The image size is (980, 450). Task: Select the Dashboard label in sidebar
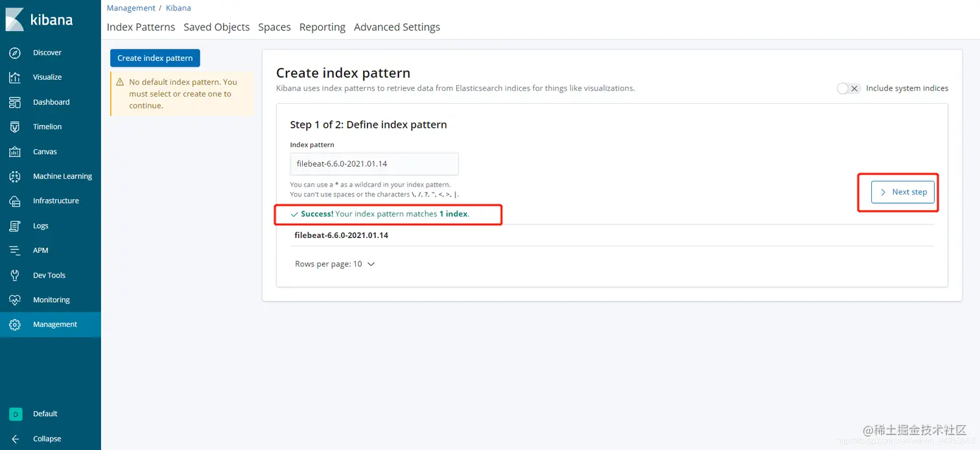51,102
